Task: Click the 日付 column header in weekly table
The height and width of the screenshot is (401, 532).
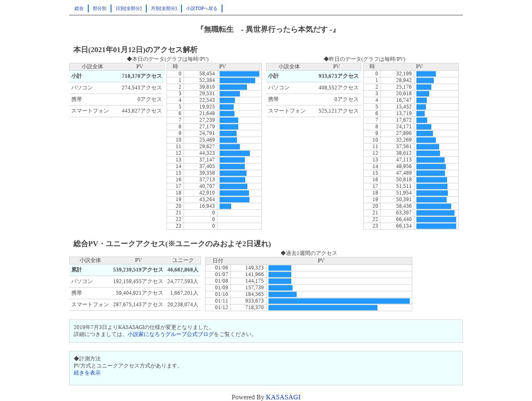Action: [x=218, y=261]
